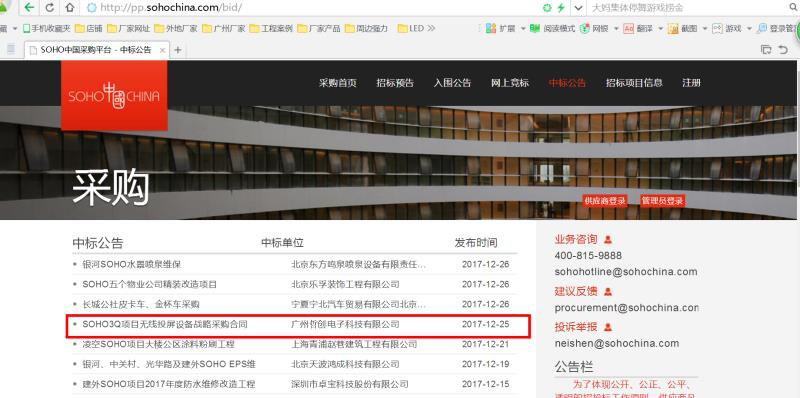
Task: Open the 银河、中关村、光华路及建外SOHO EPS维 announcement
Action: click(169, 364)
